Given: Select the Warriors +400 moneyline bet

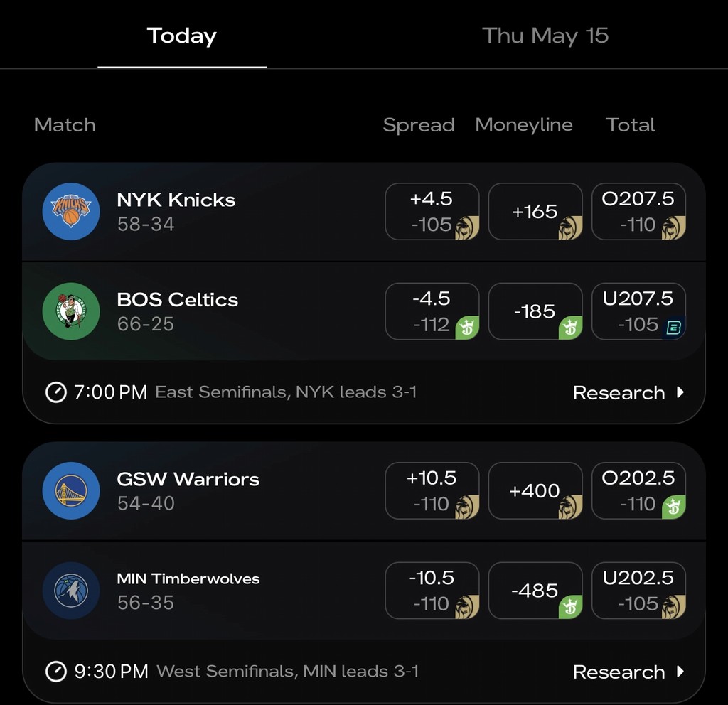Looking at the screenshot, I should click(535, 490).
